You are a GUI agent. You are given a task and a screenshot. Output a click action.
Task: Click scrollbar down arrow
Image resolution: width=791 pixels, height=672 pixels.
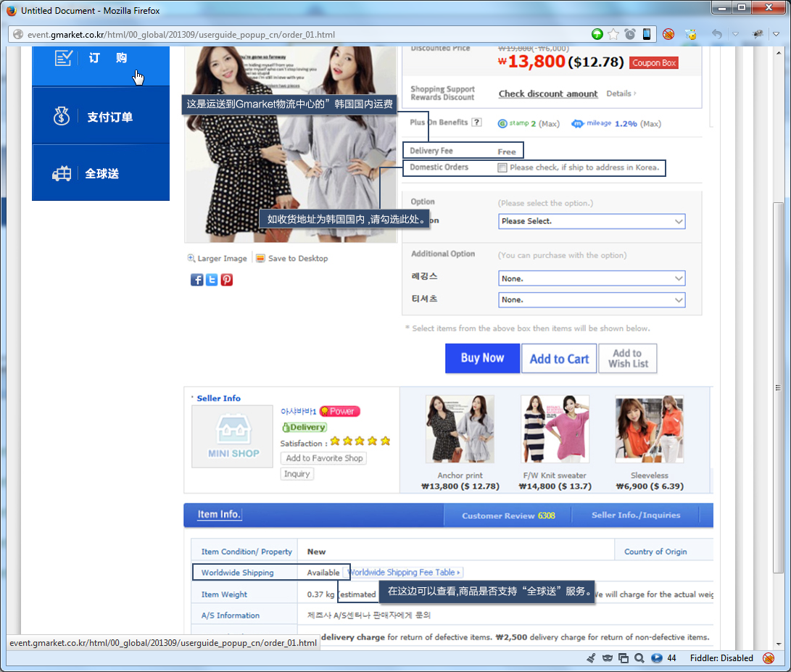coord(779,644)
